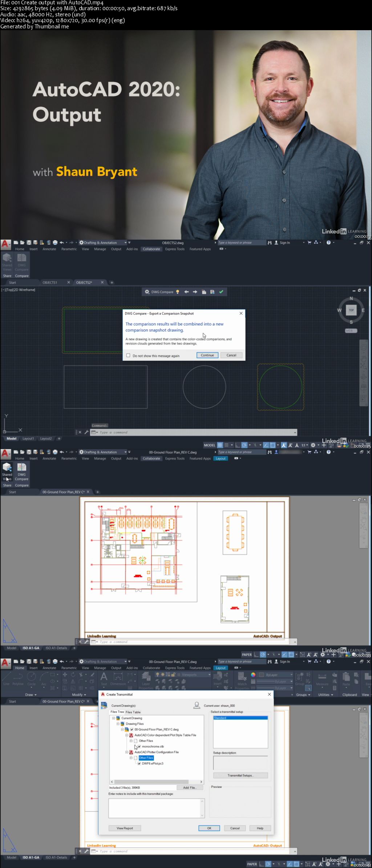372x868 pixels.
Task: Uncheck the monochrome.ctb file checkbox
Action: click(139, 746)
